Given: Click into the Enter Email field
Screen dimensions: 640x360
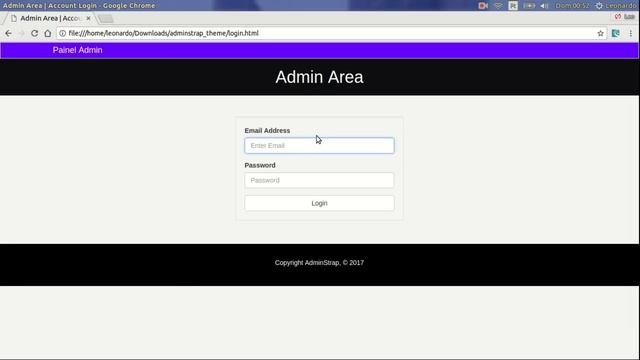Looking at the screenshot, I should coord(319,146).
